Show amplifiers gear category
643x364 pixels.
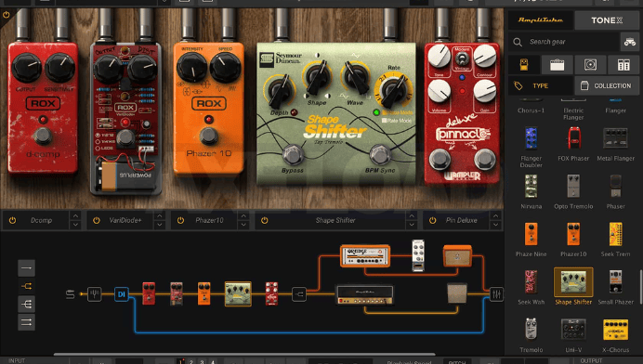(557, 64)
